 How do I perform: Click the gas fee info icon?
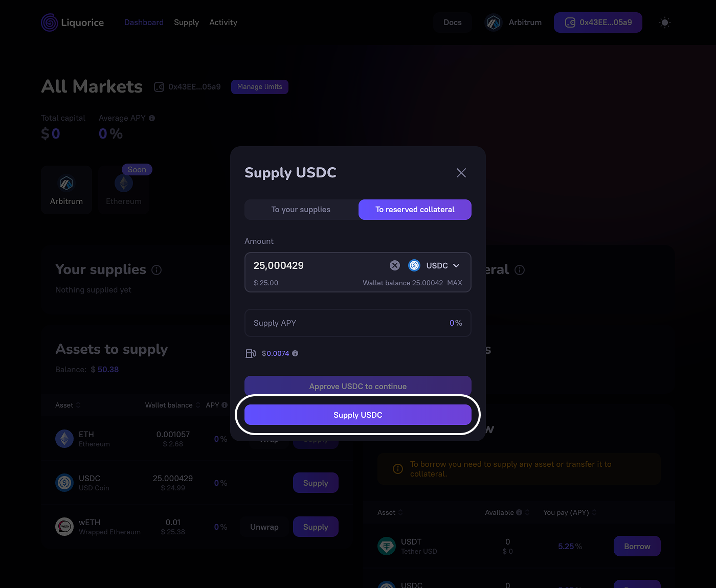[295, 353]
